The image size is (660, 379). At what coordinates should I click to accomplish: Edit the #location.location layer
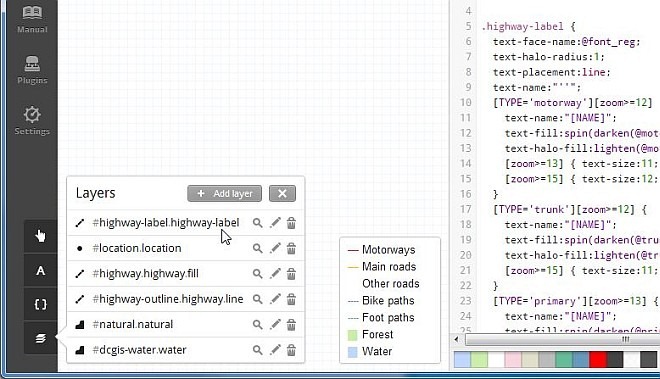[275, 248]
